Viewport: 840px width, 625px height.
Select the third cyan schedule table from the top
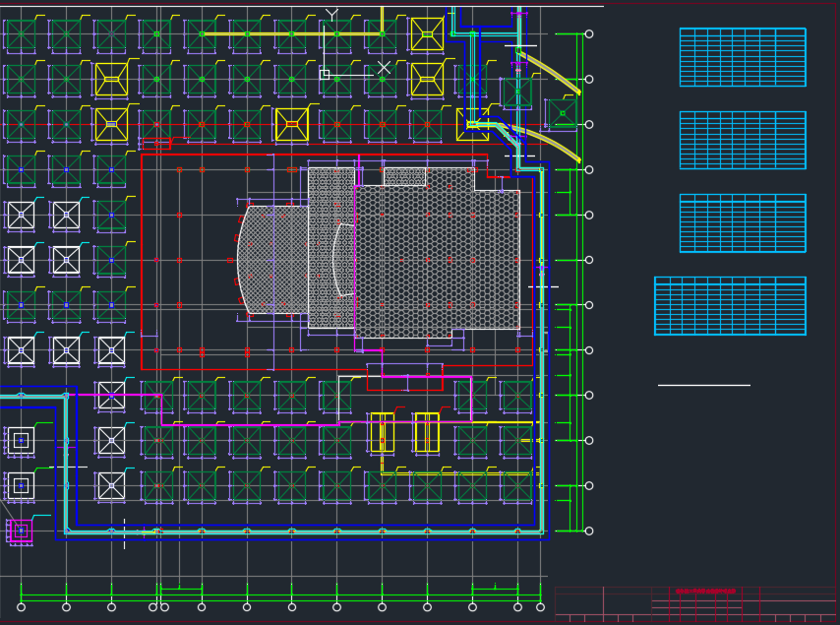[743, 223]
